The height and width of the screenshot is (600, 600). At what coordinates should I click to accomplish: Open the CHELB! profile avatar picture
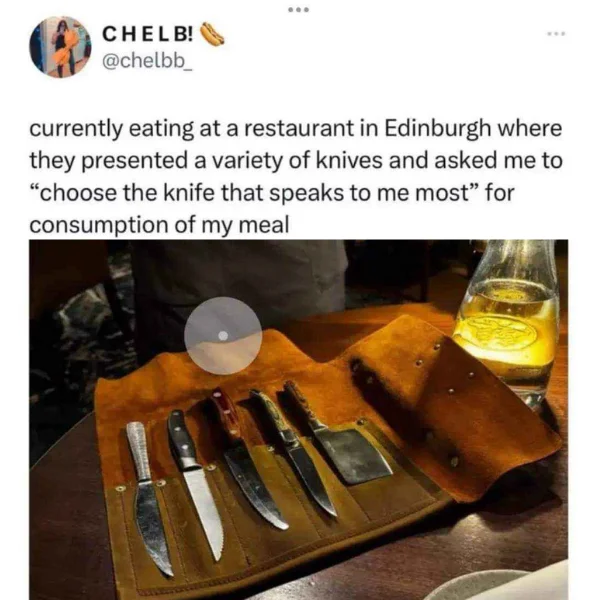[60, 47]
